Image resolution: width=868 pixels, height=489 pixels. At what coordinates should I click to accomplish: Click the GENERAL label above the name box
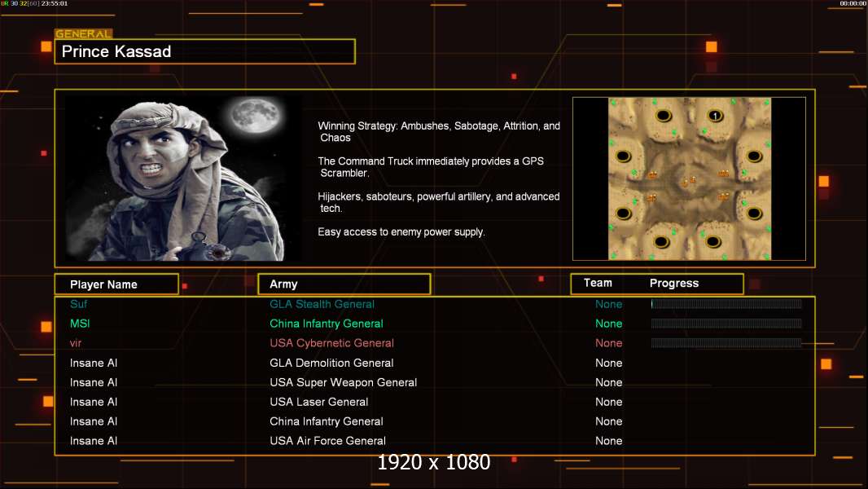pyautogui.click(x=83, y=33)
